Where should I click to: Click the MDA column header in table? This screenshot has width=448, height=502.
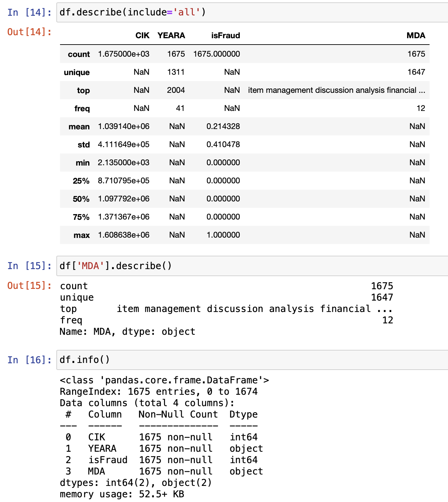point(416,36)
